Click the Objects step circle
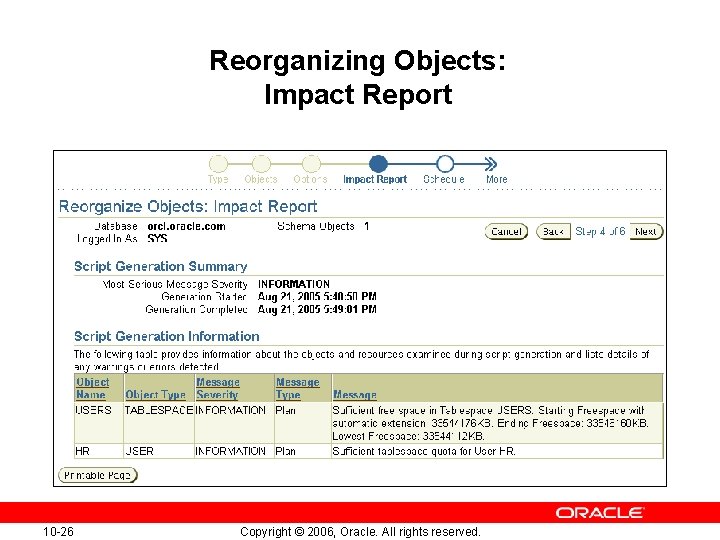The height and width of the screenshot is (540, 720). 261,163
